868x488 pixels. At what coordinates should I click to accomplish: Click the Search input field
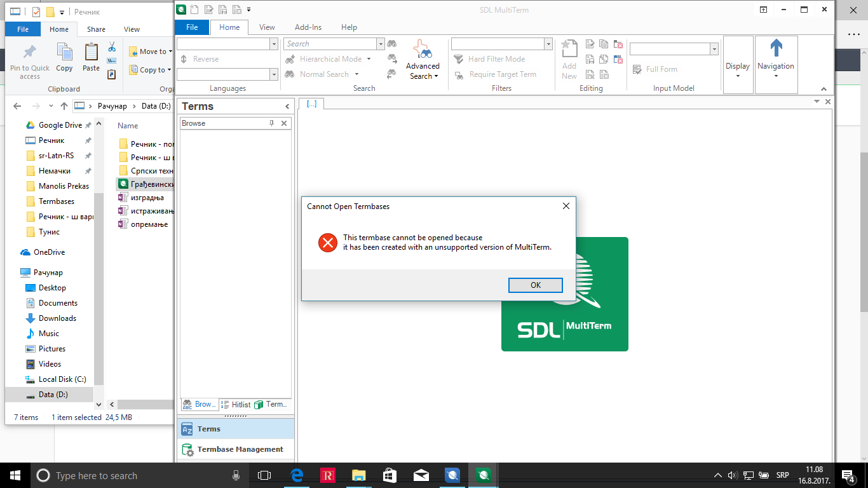[x=329, y=44]
